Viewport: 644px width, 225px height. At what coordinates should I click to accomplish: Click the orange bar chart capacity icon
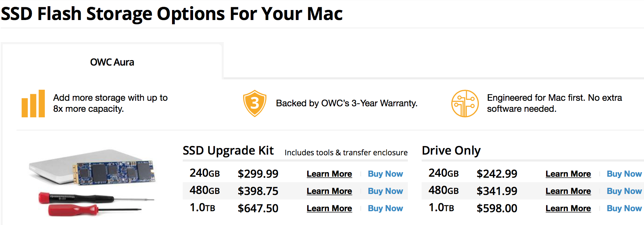[33, 104]
